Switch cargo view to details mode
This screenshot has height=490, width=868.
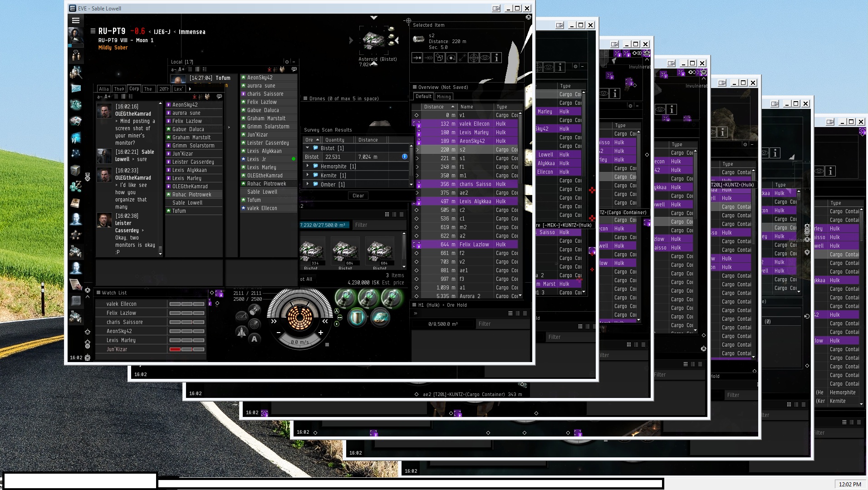coord(394,215)
